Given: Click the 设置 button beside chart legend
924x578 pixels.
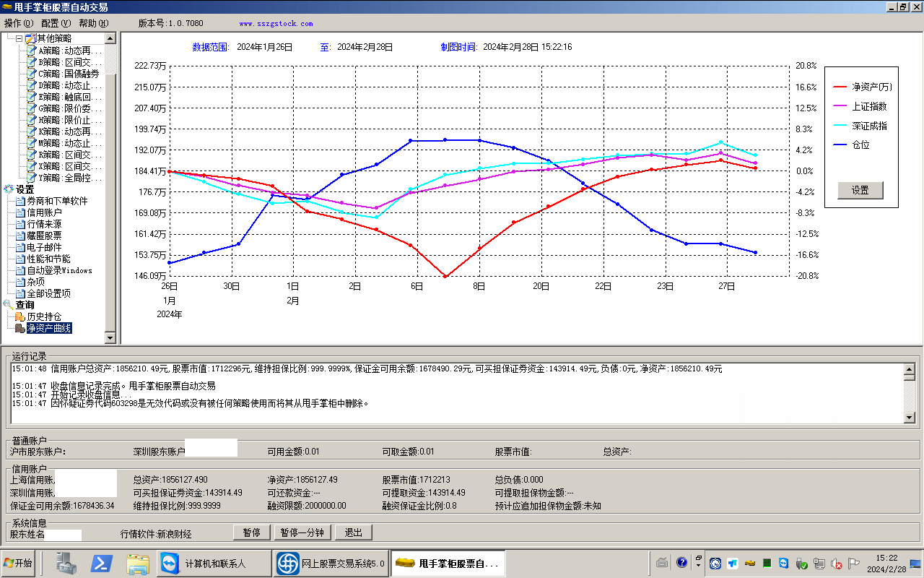Looking at the screenshot, I should point(860,191).
